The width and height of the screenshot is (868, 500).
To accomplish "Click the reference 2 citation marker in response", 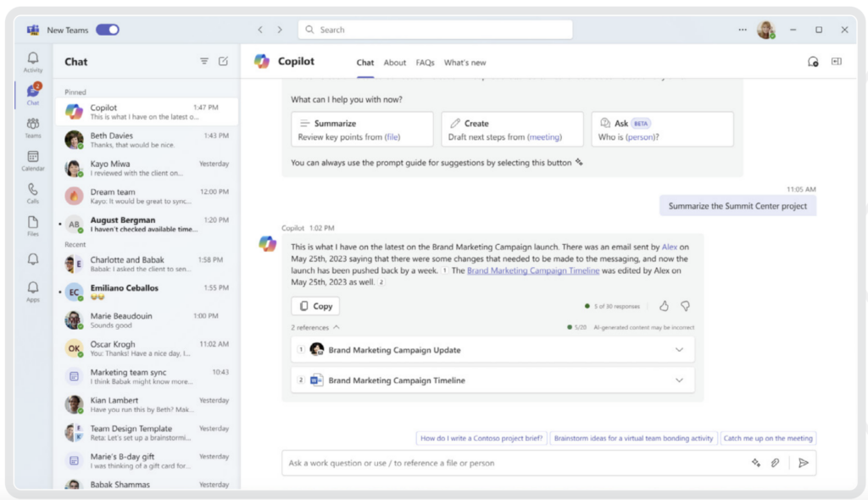I will [x=381, y=282].
